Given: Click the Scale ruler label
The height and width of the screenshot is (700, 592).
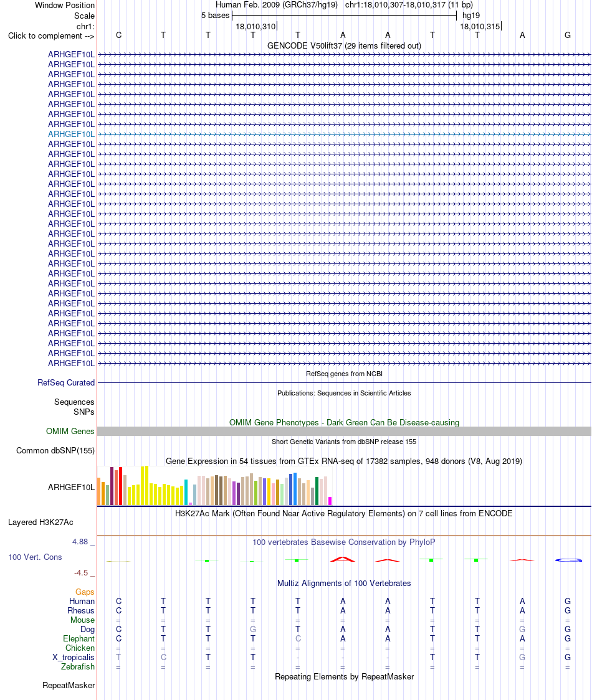Looking at the screenshot, I should coord(85,16).
